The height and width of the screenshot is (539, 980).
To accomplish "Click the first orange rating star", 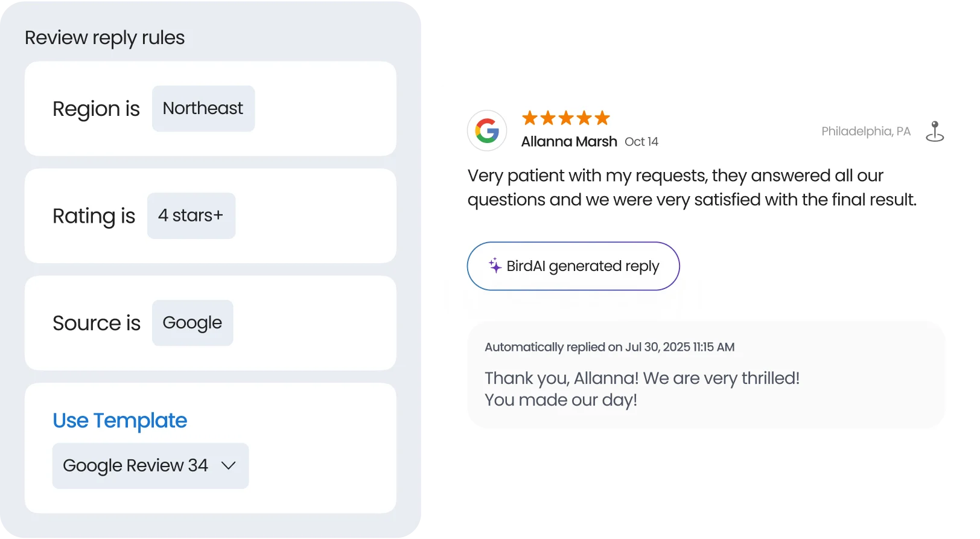I will pos(530,118).
